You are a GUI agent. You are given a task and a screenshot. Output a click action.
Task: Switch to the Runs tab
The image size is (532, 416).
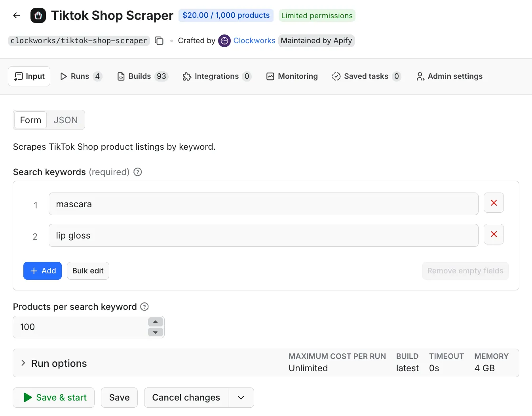coord(81,76)
